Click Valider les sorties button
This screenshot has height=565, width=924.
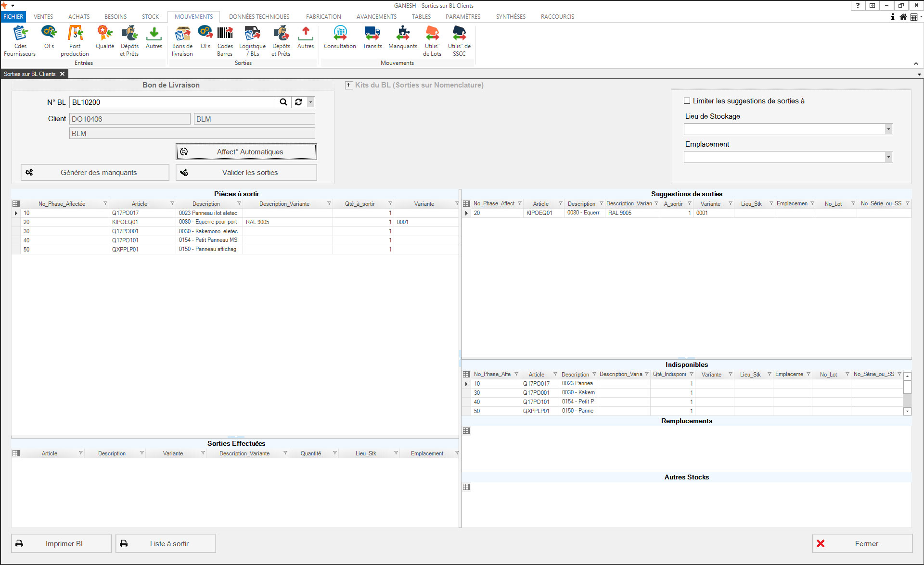[246, 173]
